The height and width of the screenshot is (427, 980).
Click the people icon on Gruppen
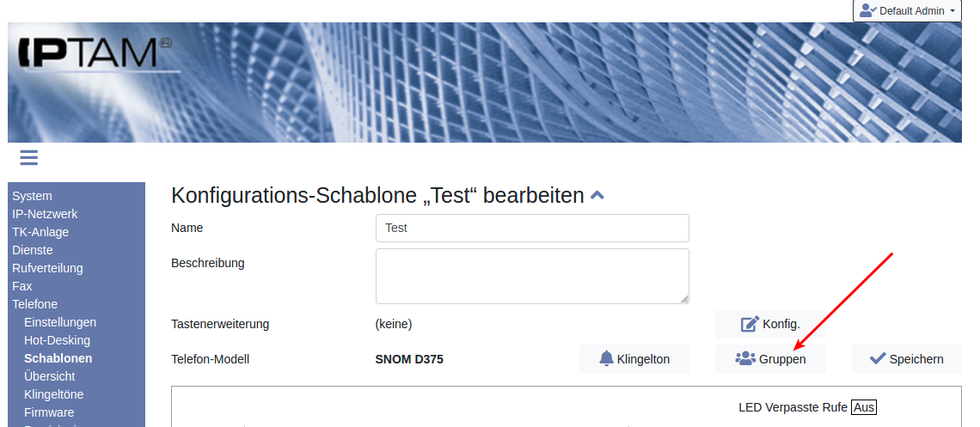click(x=744, y=359)
